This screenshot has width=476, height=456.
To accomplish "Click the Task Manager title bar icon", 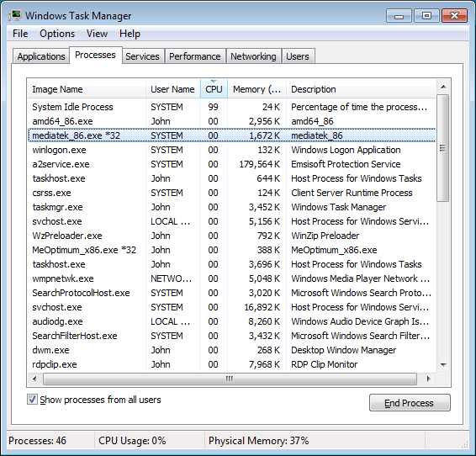I will [14, 15].
